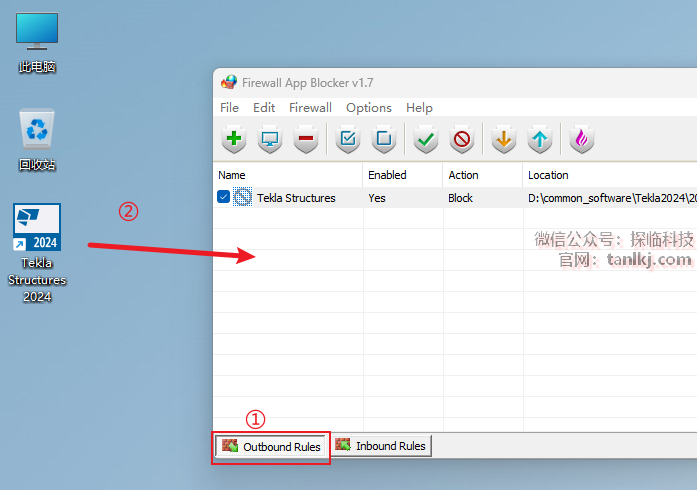This screenshot has width=697, height=490.
Task: Open the Firewall menu
Action: (310, 108)
